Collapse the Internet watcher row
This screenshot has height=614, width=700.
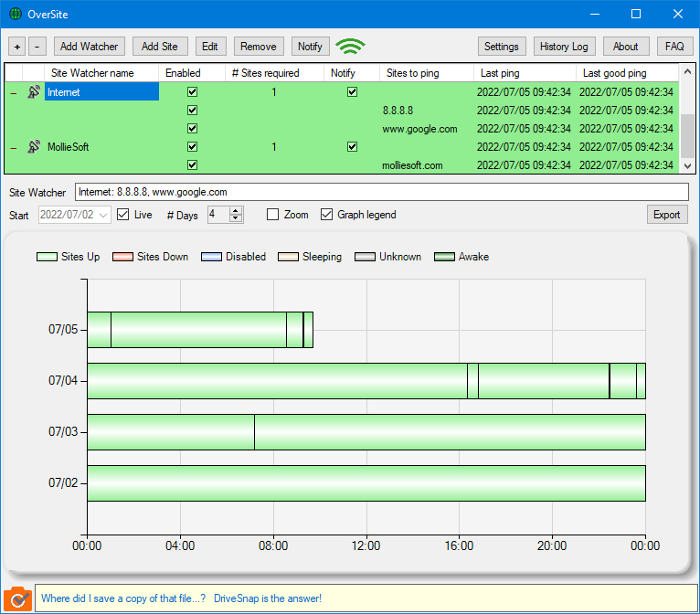click(x=13, y=92)
